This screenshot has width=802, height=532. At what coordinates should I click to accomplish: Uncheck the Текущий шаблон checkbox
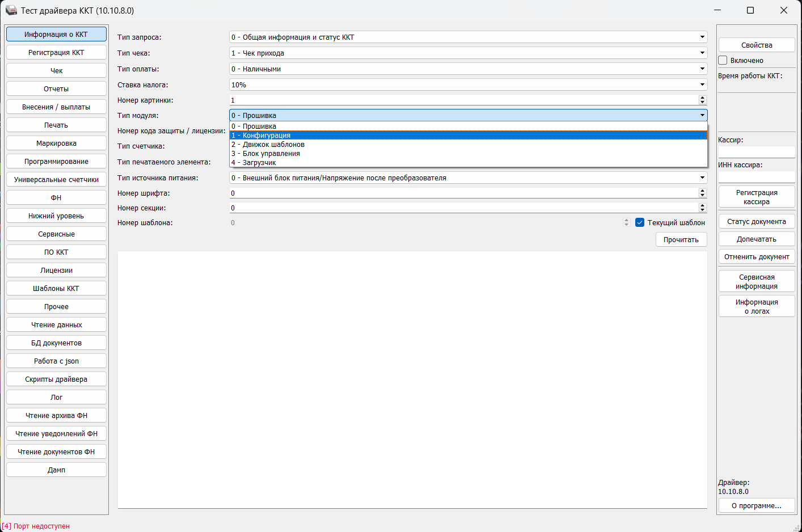pos(640,222)
